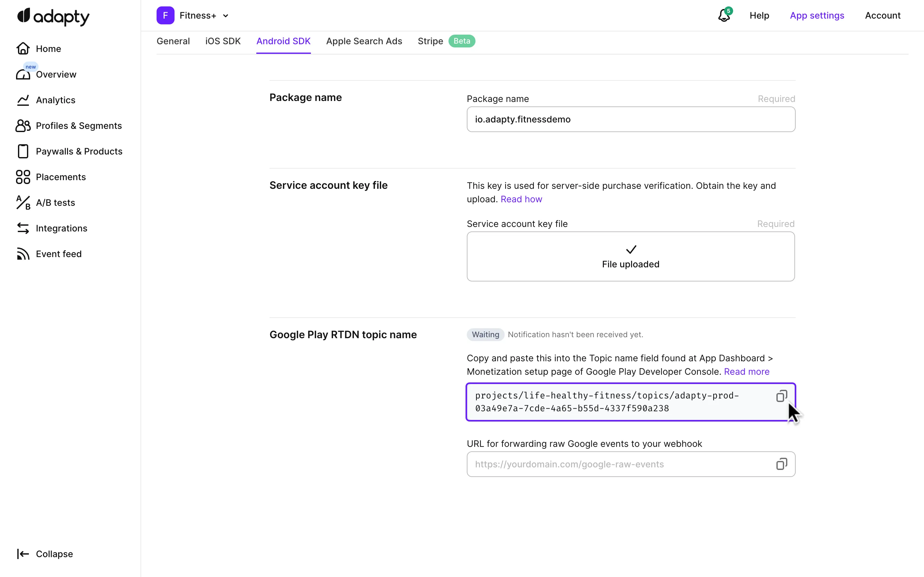The image size is (924, 577).
Task: Open Paywalls & Products section
Action: tap(79, 151)
